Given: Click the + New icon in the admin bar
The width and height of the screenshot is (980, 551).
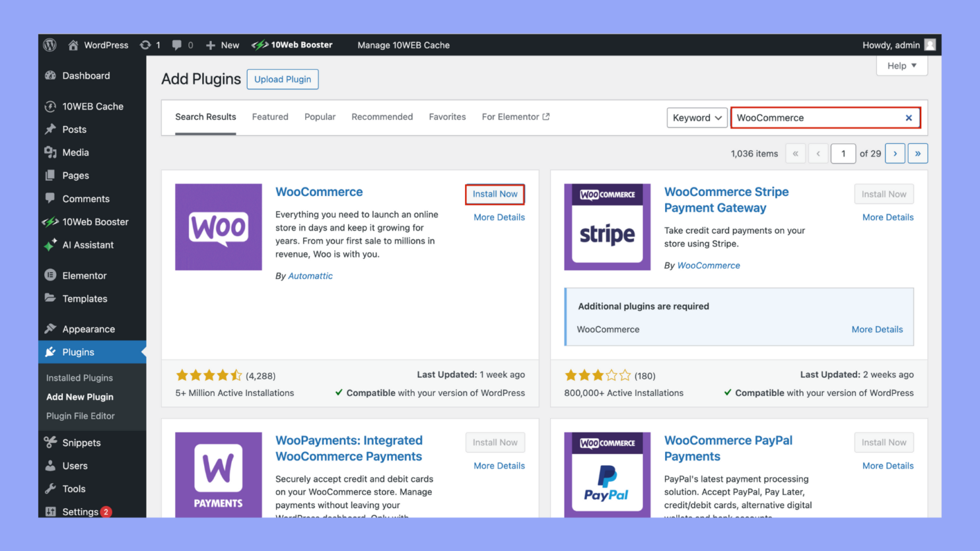Looking at the screenshot, I should 222,45.
